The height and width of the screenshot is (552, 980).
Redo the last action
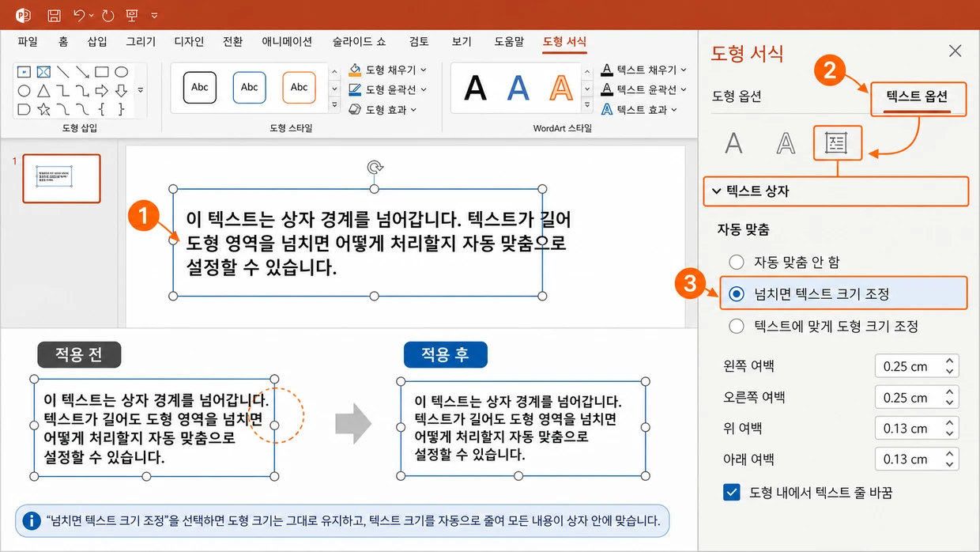pos(108,15)
